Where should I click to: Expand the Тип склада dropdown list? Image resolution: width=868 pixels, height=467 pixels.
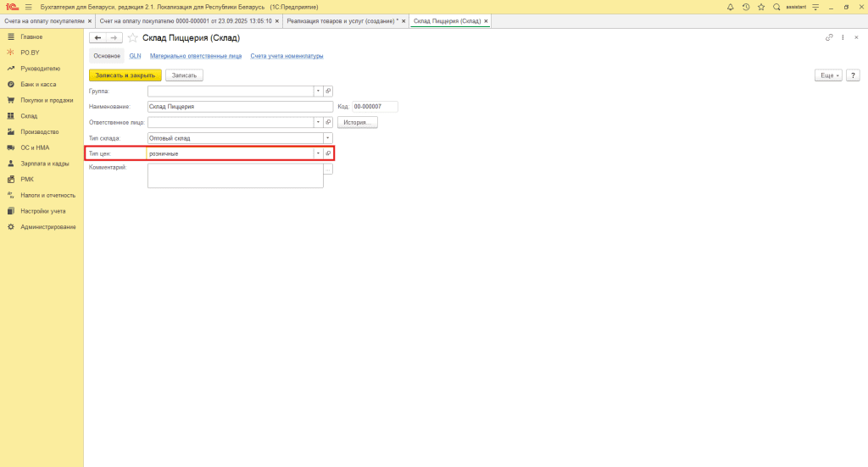pyautogui.click(x=327, y=137)
